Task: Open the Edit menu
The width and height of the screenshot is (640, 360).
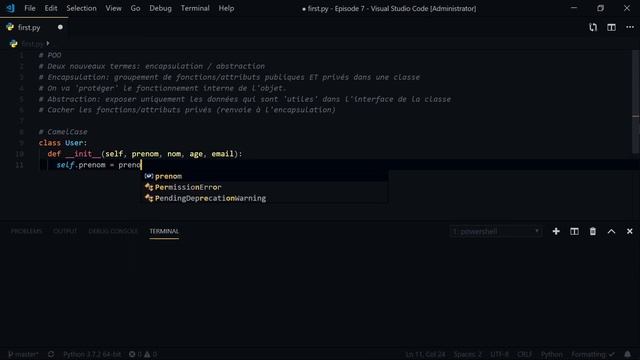Action: coord(51,8)
